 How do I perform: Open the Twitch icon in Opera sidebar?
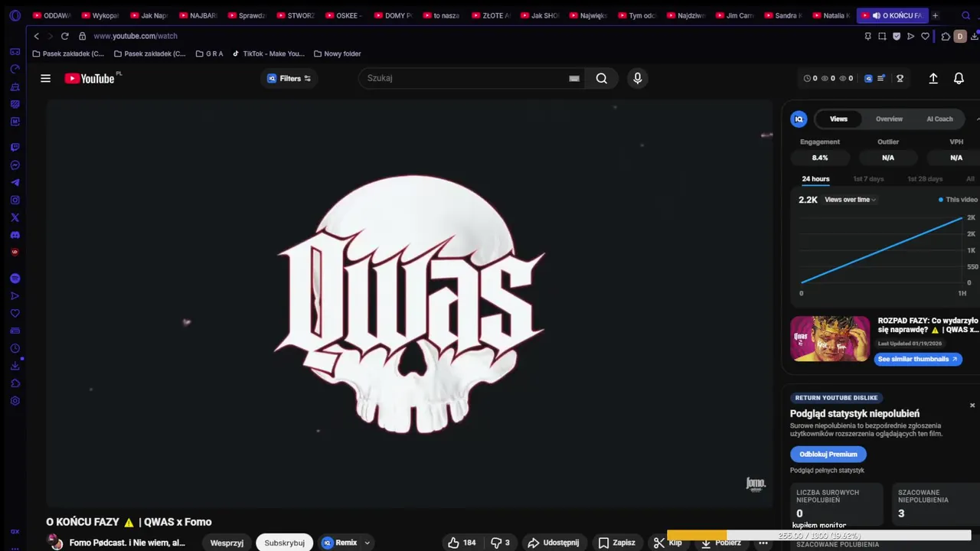point(15,147)
